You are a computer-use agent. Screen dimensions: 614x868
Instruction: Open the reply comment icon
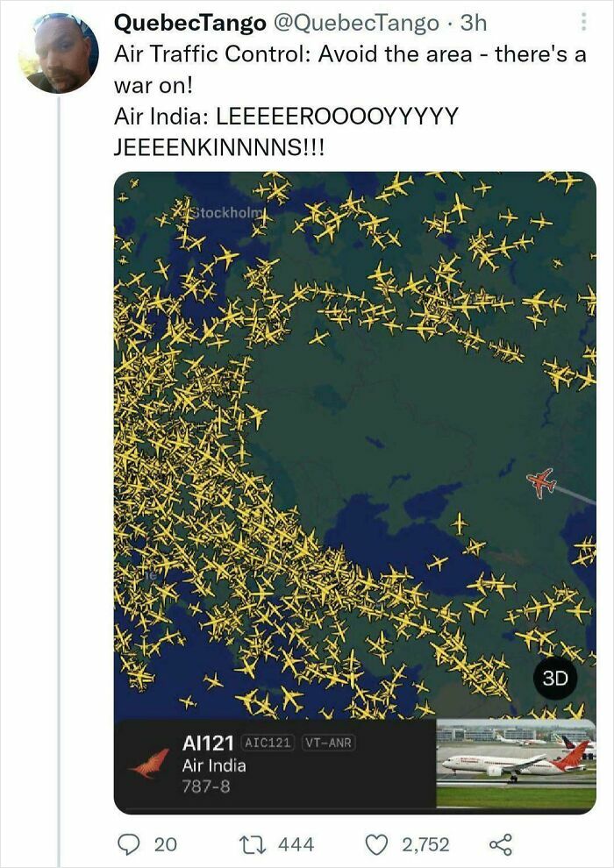130,844
